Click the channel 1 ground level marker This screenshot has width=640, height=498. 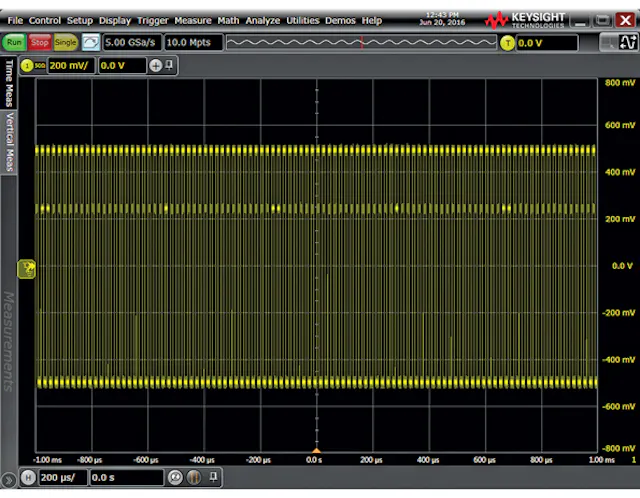click(x=27, y=269)
